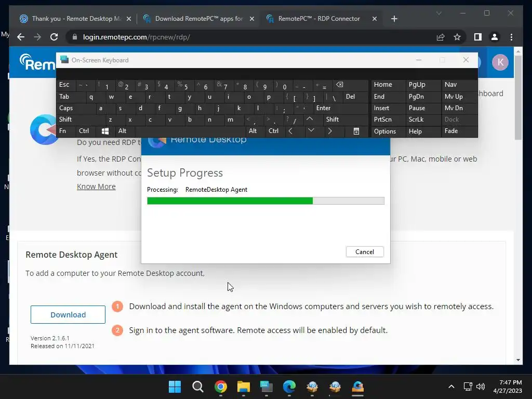Open the Chrome side panel icon
The width and height of the screenshot is (532, 399).
(478, 37)
